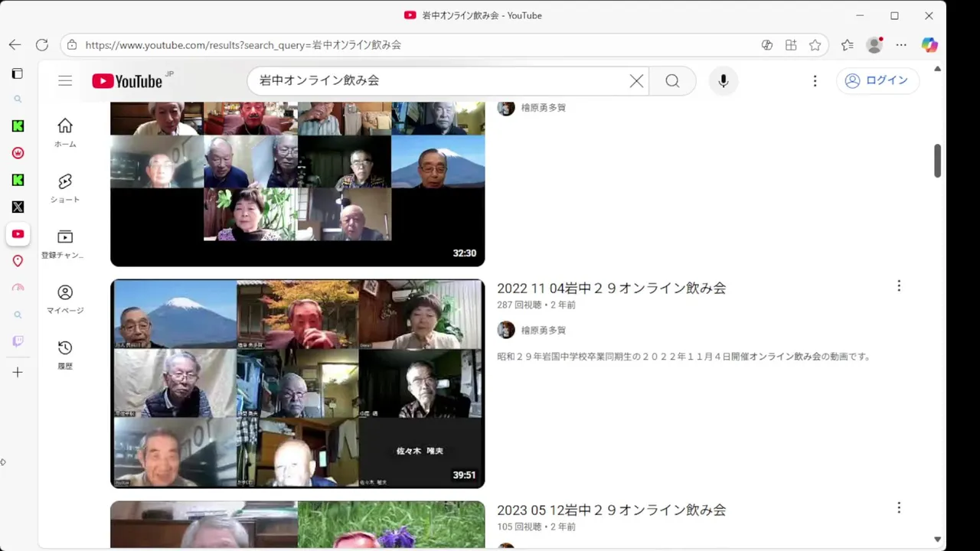Open the 32:30 video thumbnail
Viewport: 980px width, 551px height.
tap(298, 184)
